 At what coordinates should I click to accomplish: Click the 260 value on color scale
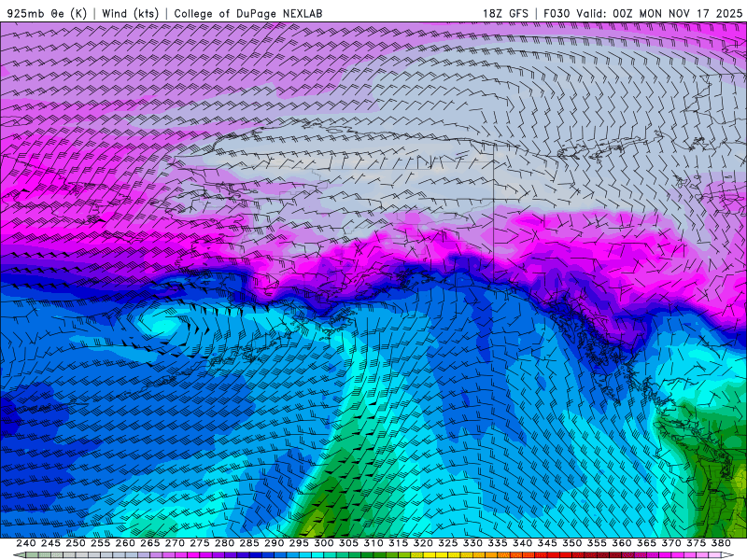tap(125, 543)
